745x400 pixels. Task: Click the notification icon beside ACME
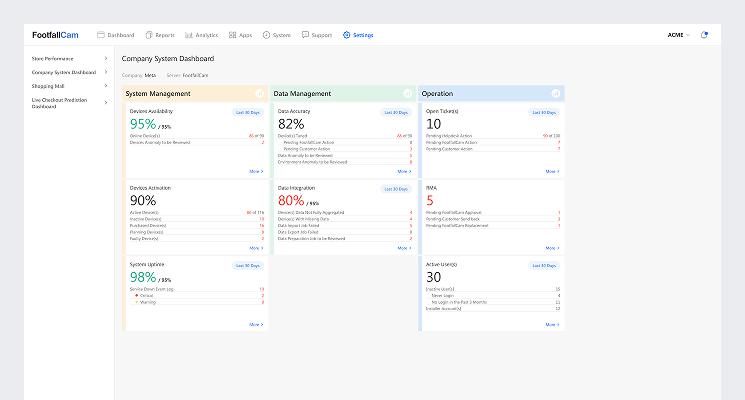(x=704, y=35)
